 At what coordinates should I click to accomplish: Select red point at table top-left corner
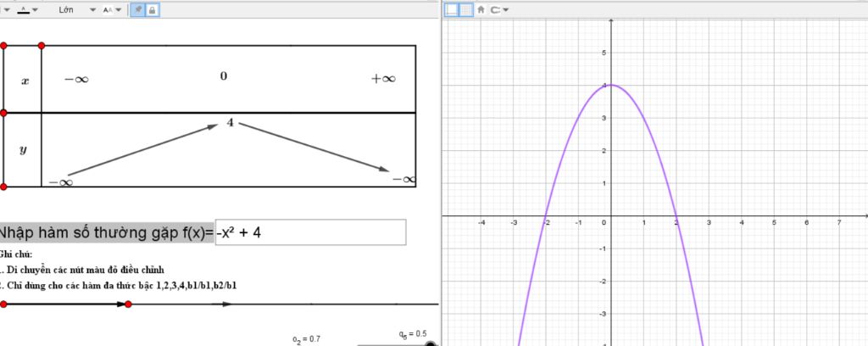pyautogui.click(x=3, y=46)
